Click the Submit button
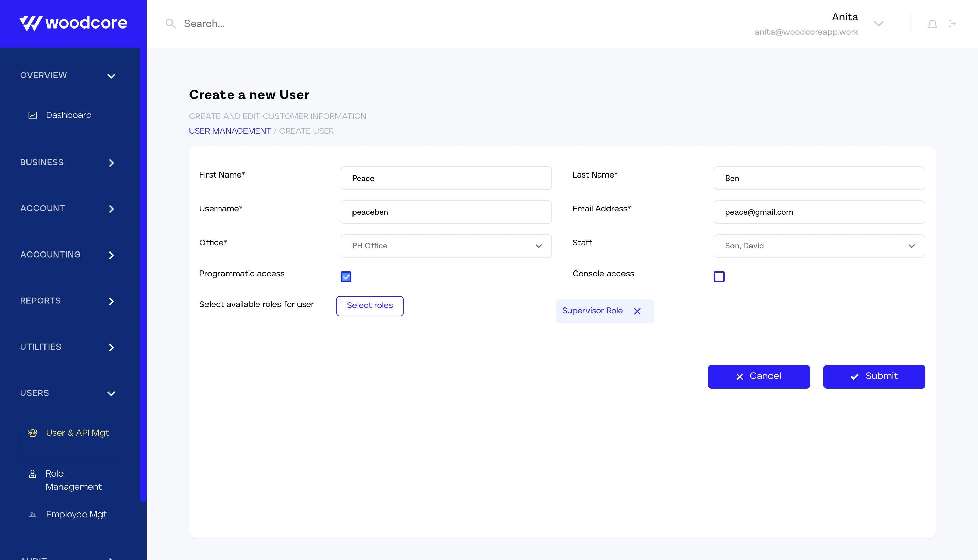Image resolution: width=978 pixels, height=560 pixels. coord(874,376)
